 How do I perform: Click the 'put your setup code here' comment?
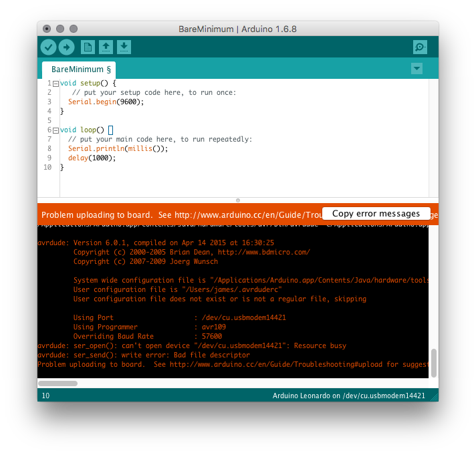click(154, 92)
